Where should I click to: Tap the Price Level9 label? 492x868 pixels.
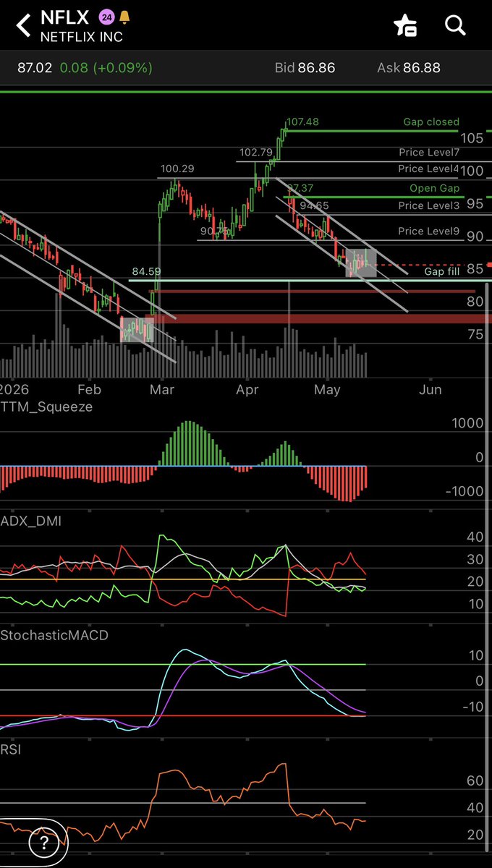(429, 232)
